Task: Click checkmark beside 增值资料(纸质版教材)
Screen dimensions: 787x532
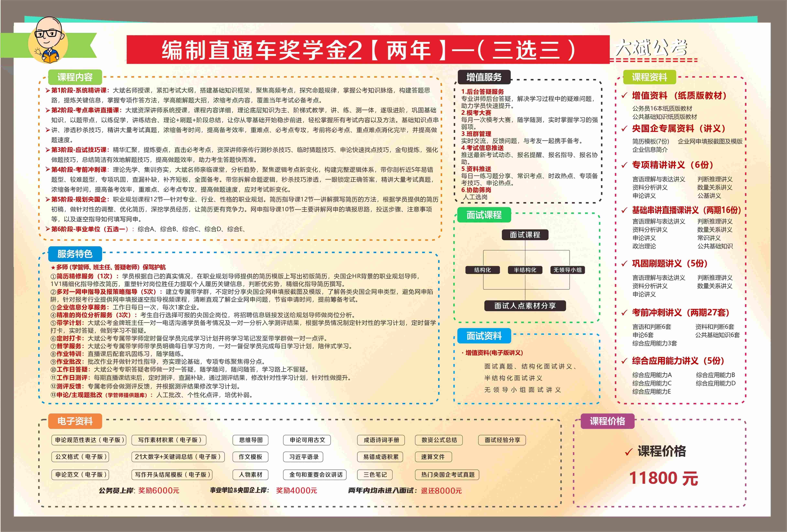Action: point(624,96)
